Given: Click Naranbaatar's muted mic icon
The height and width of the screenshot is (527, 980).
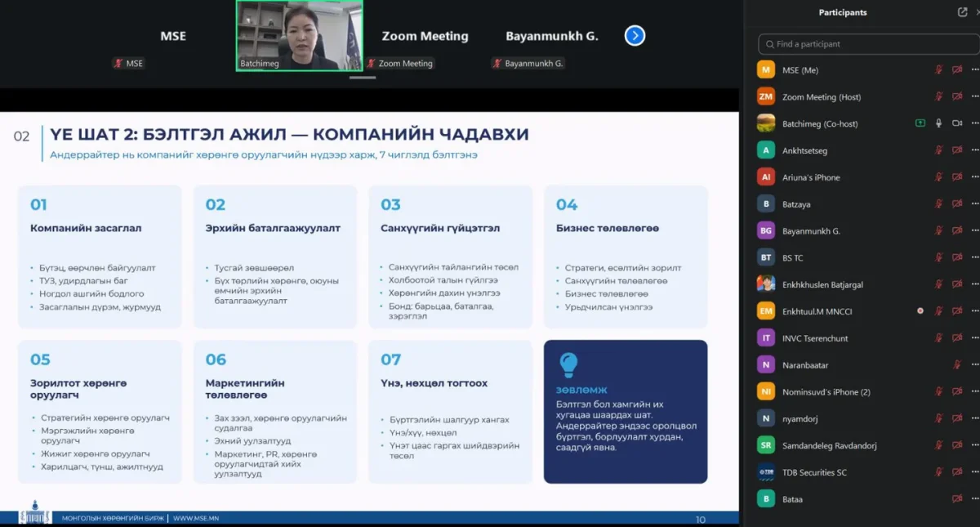Looking at the screenshot, I should [x=957, y=365].
